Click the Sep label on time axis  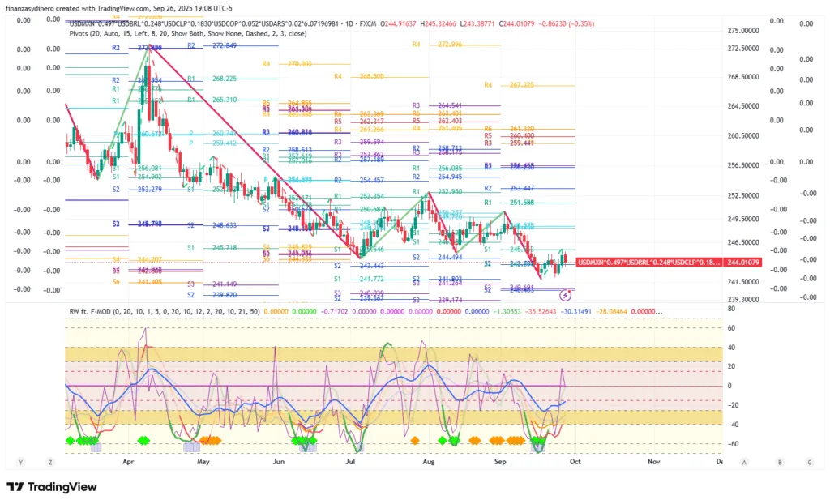tap(500, 460)
